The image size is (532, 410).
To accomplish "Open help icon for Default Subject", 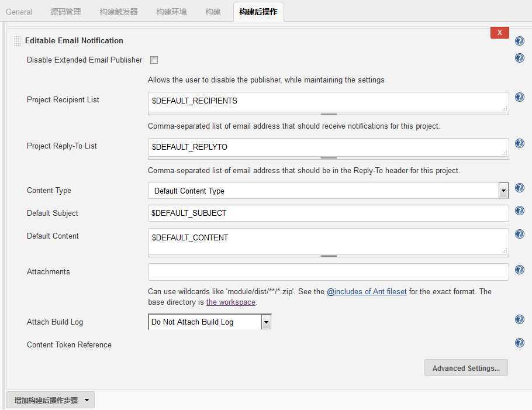I will click(x=520, y=211).
